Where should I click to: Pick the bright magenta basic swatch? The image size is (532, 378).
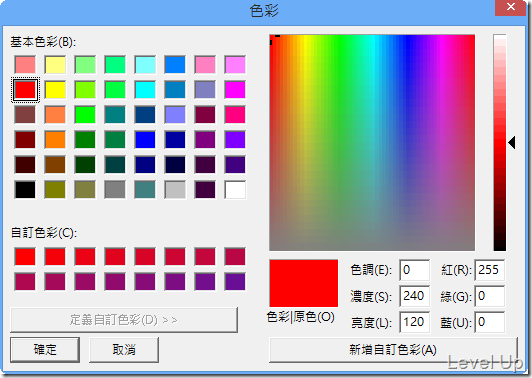[235, 90]
